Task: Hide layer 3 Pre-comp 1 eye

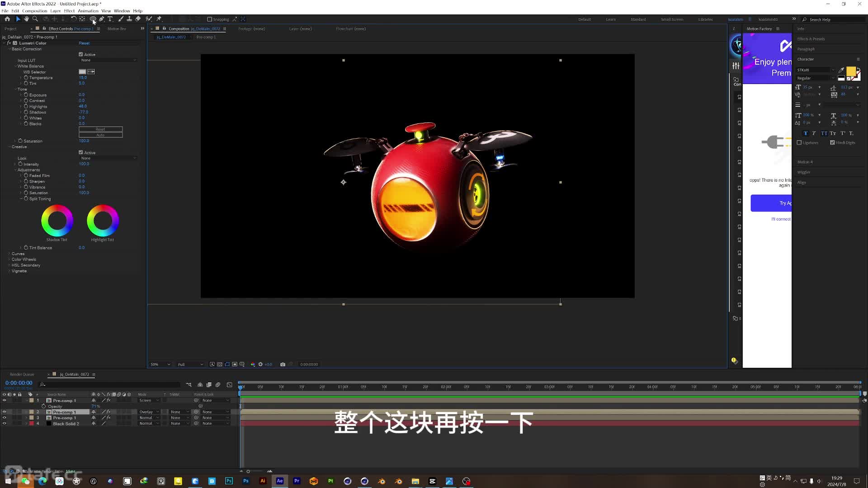Action: click(5, 418)
